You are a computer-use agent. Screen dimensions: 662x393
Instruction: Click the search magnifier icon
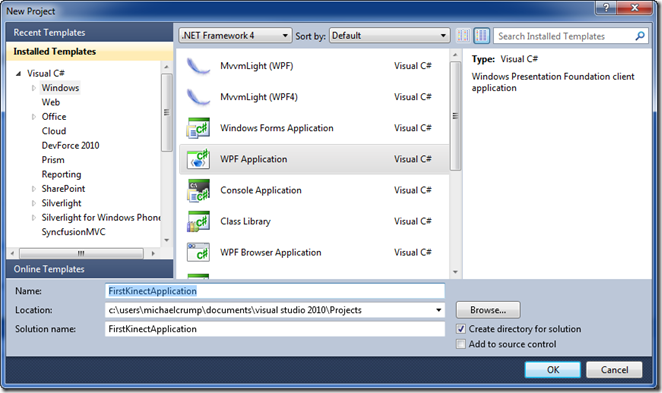[640, 36]
